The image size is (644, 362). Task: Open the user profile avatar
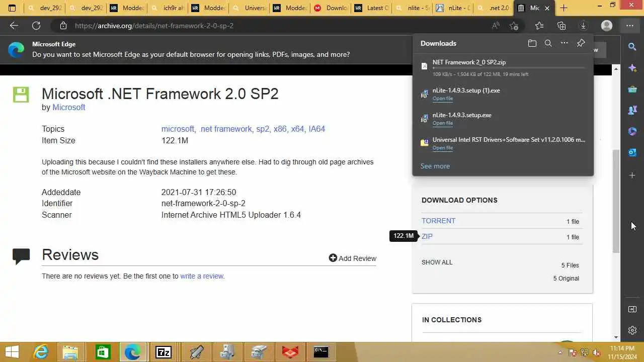[607, 26]
